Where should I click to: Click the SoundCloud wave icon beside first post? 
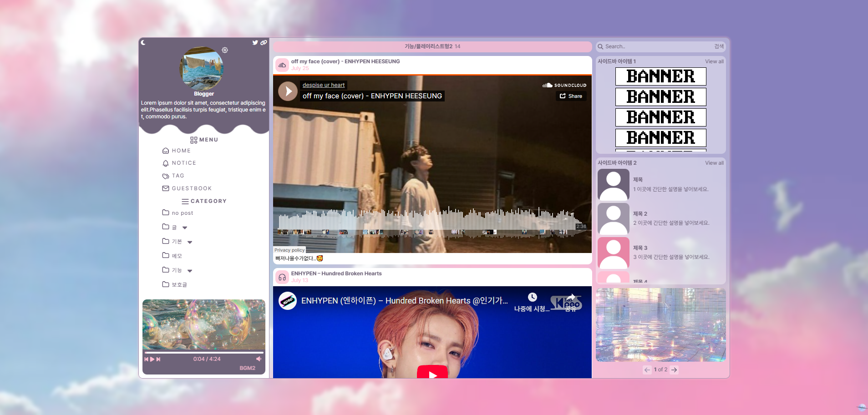(x=282, y=65)
